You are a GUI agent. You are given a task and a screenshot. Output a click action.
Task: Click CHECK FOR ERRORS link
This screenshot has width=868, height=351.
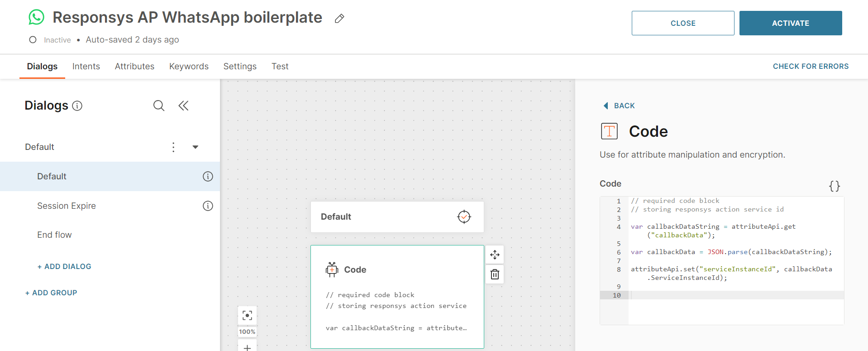[811, 67]
